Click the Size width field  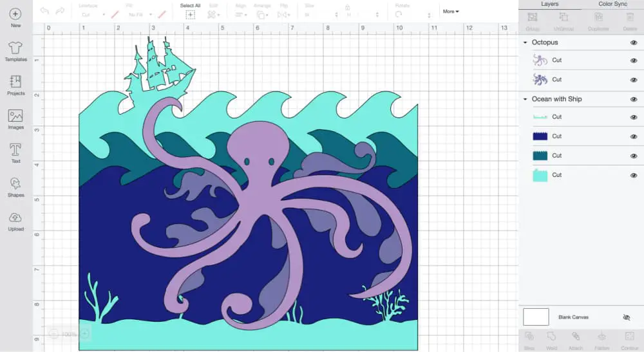pyautogui.click(x=321, y=15)
